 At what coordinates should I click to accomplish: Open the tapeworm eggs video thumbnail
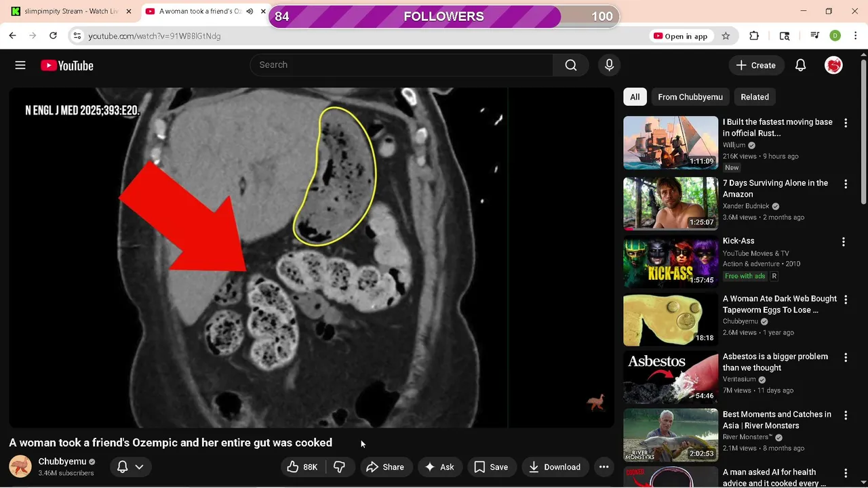click(671, 319)
